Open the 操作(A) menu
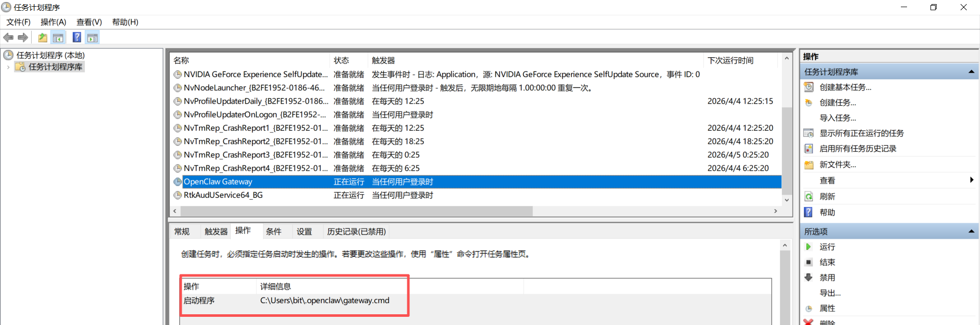This screenshot has width=980, height=325. pyautogui.click(x=53, y=22)
